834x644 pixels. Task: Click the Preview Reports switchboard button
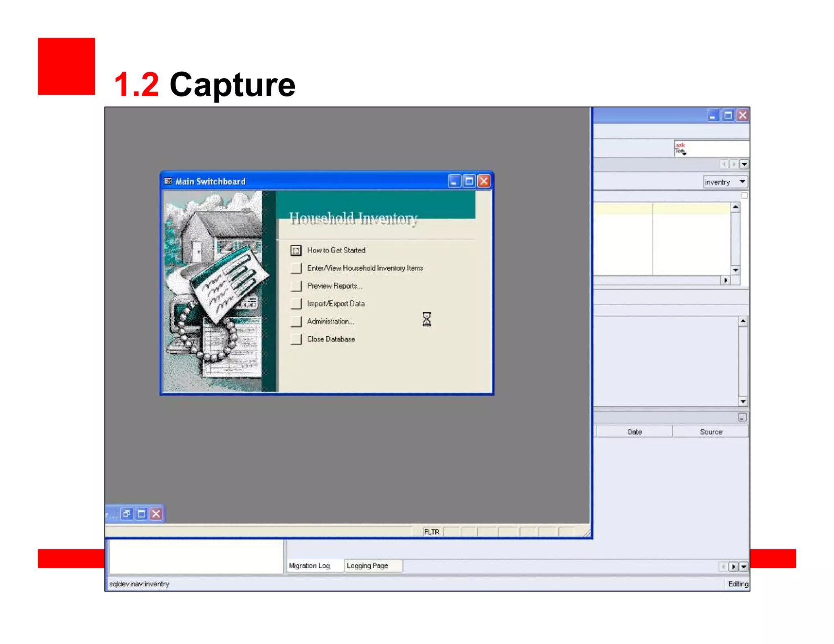tap(296, 286)
